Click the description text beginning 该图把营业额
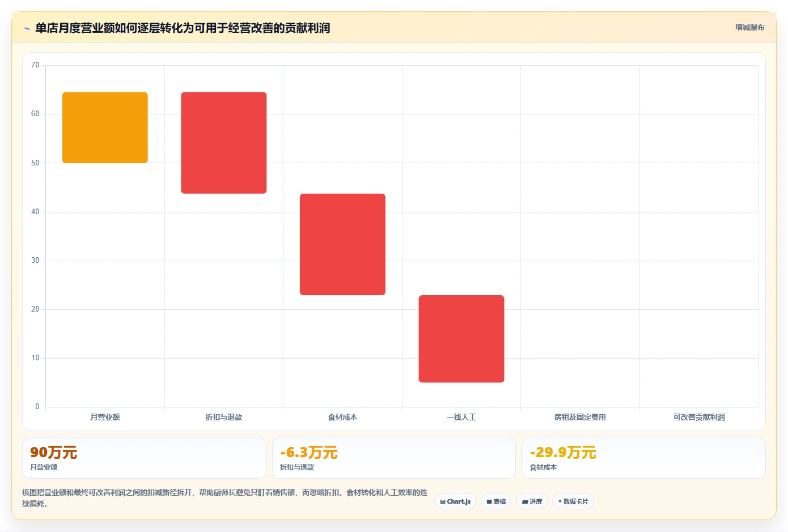 click(225, 498)
